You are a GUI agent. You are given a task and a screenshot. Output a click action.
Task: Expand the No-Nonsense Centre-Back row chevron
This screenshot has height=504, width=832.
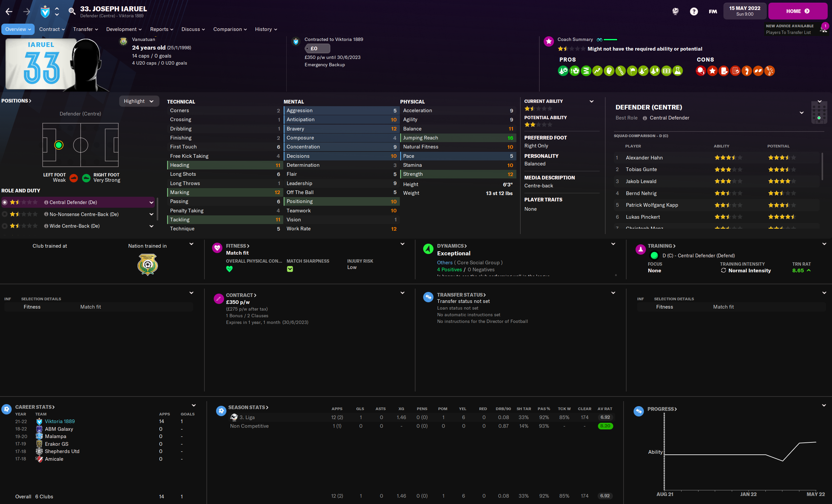151,214
